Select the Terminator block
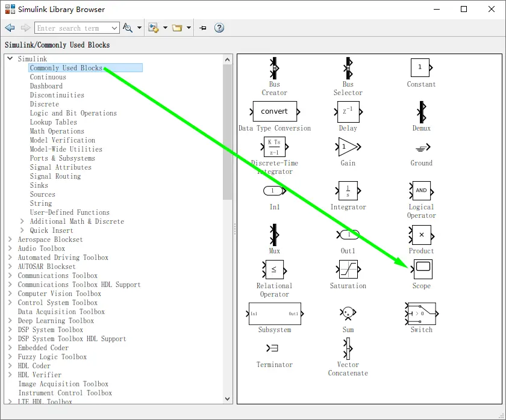The width and height of the screenshot is (506, 420). click(273, 348)
